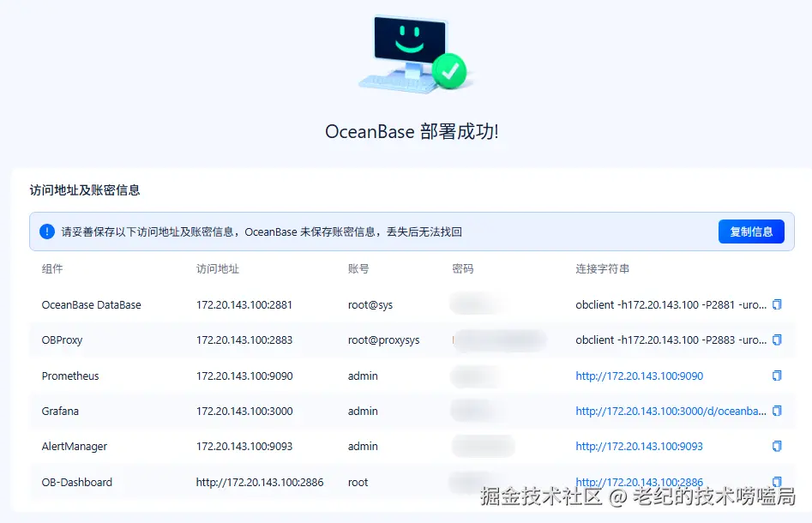The image size is (812, 523).
Task: Click the admin account in the Prometheus row
Action: 363,376
